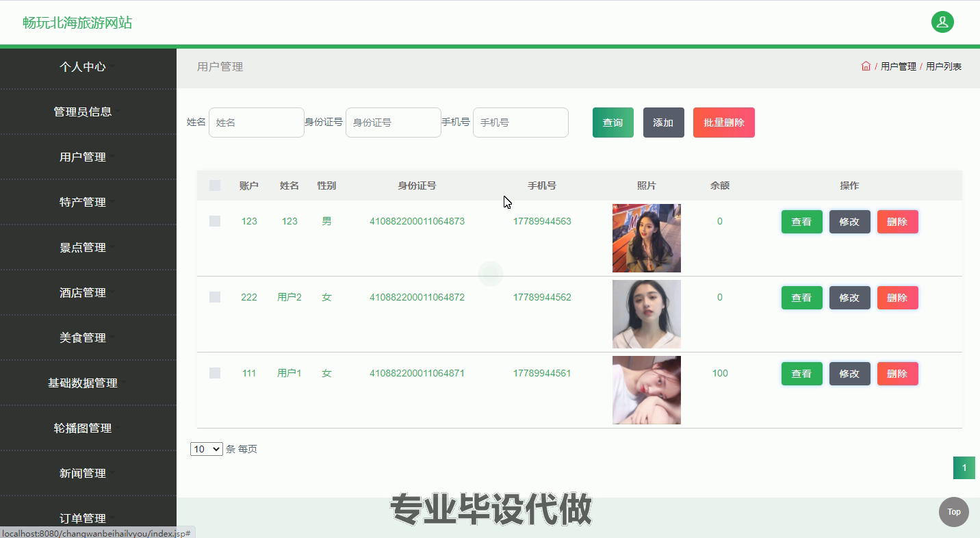This screenshot has height=538, width=980.
Task: Click phone number 17789944561
Action: tap(542, 373)
